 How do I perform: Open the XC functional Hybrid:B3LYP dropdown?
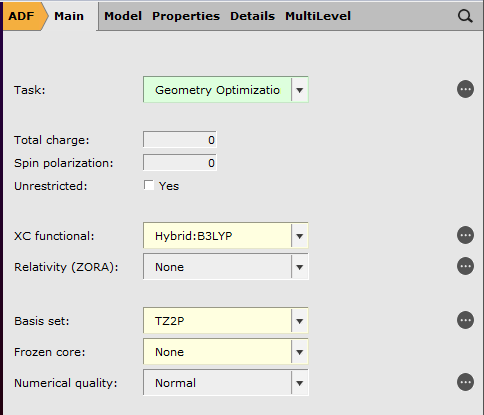click(226, 236)
